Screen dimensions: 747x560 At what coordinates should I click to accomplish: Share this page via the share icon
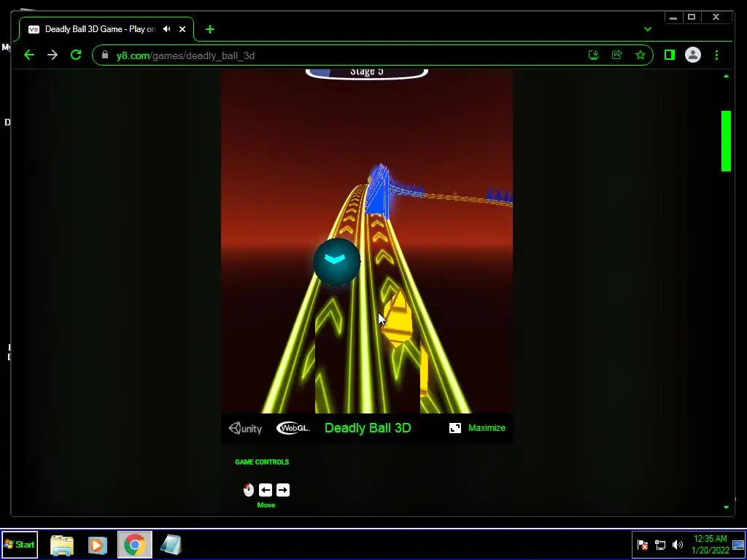pos(617,55)
